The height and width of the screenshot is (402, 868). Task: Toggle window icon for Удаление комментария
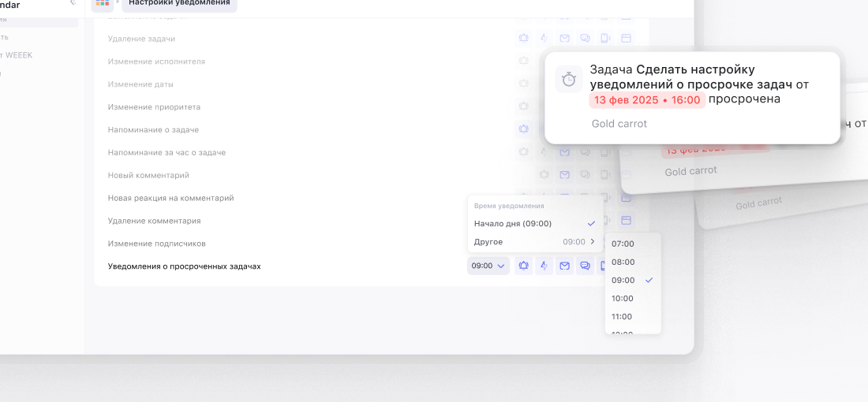coord(626,220)
